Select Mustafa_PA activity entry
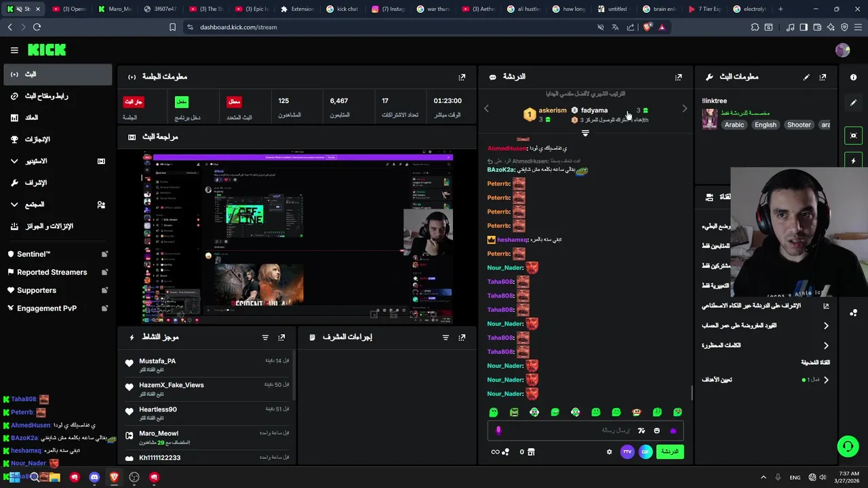The height and width of the screenshot is (488, 868). click(208, 365)
